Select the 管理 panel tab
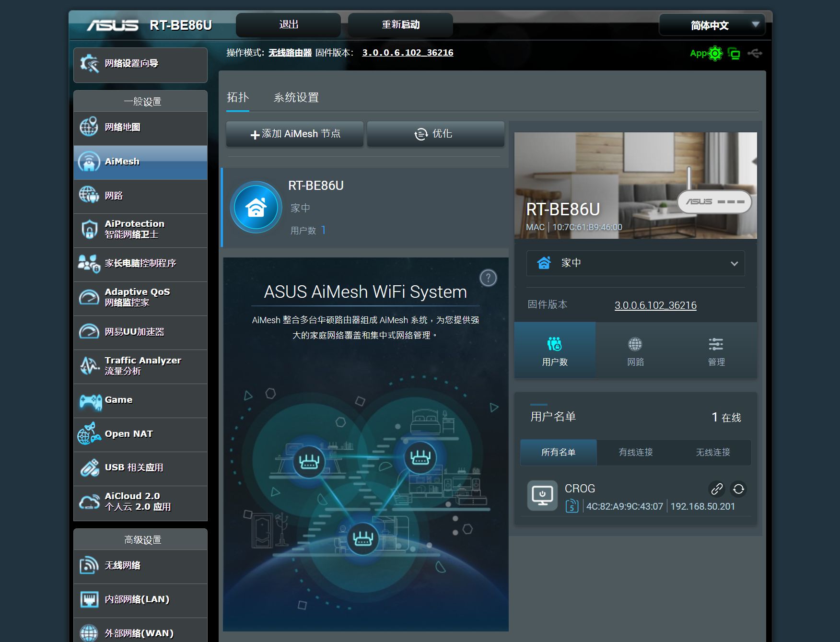 pyautogui.click(x=716, y=350)
